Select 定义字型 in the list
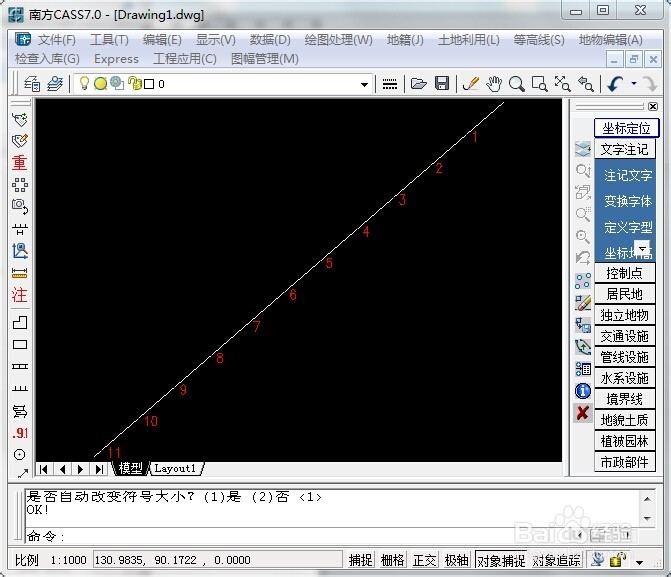 tap(628, 227)
